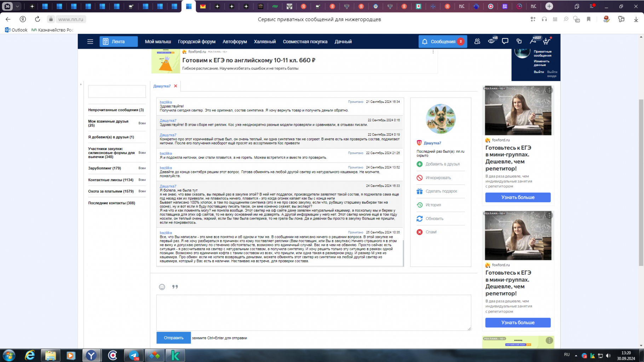This screenshot has width=644, height=362.
Task: Click the smiley emoji insert icon
Action: 162,287
